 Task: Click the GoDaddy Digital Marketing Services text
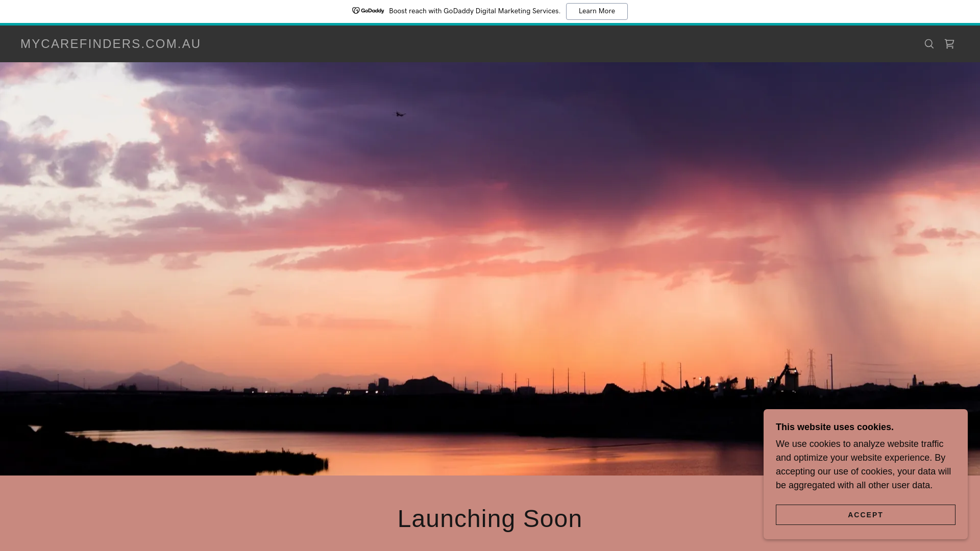coord(475,11)
